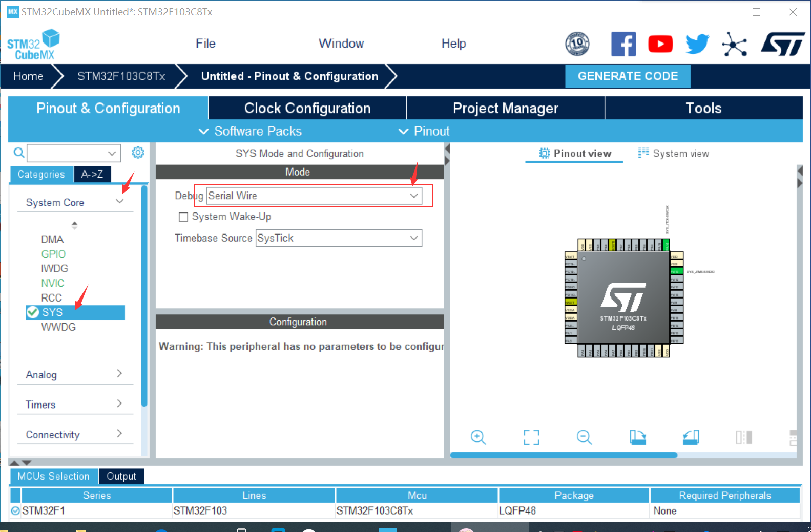Fit the chip to the view
811x532 pixels.
tap(531, 437)
